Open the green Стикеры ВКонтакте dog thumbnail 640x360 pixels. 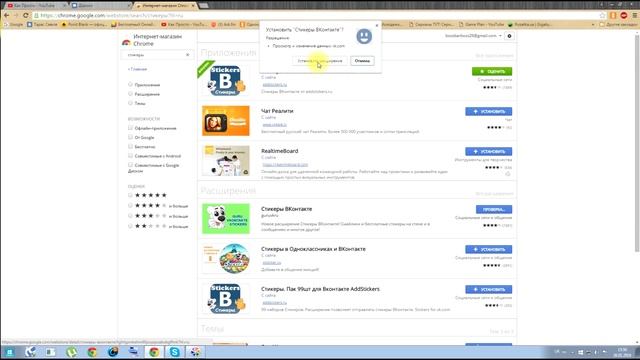point(226,219)
